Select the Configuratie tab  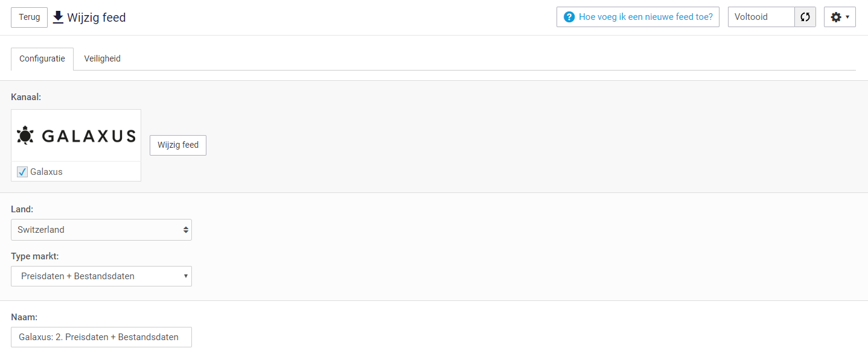tap(42, 58)
